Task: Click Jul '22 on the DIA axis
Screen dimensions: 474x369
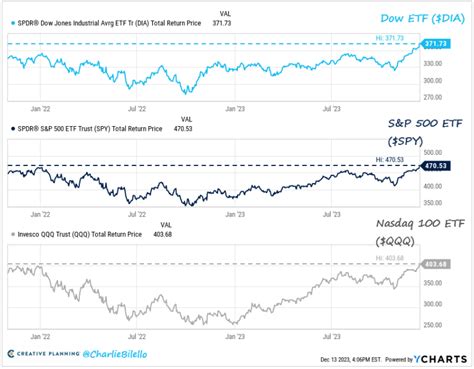Action: 137,109
